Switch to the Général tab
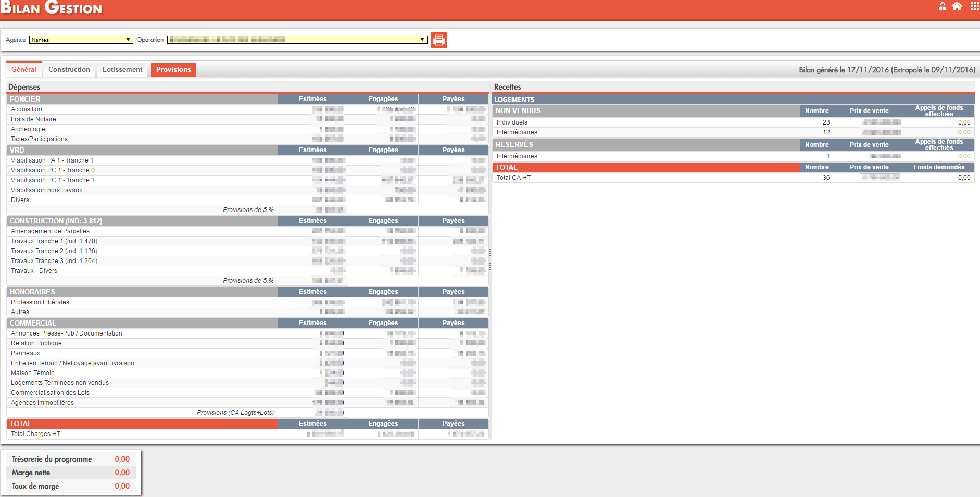 pyautogui.click(x=24, y=70)
